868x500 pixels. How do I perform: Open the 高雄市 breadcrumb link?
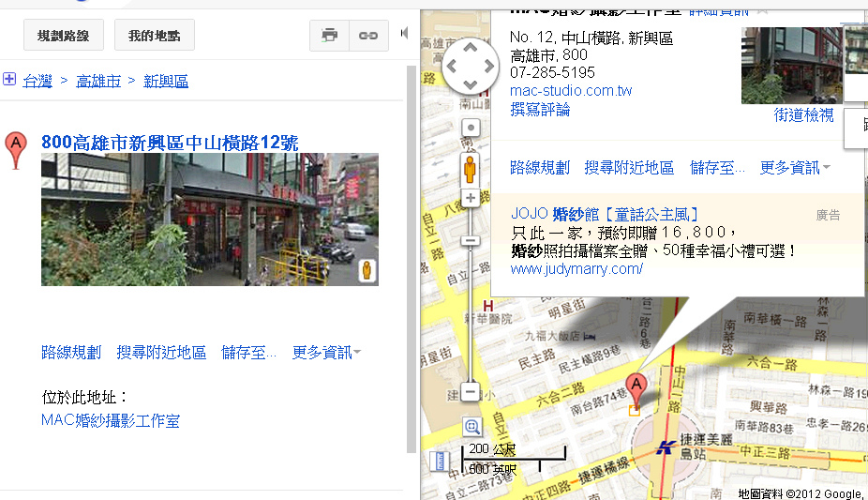(x=98, y=81)
